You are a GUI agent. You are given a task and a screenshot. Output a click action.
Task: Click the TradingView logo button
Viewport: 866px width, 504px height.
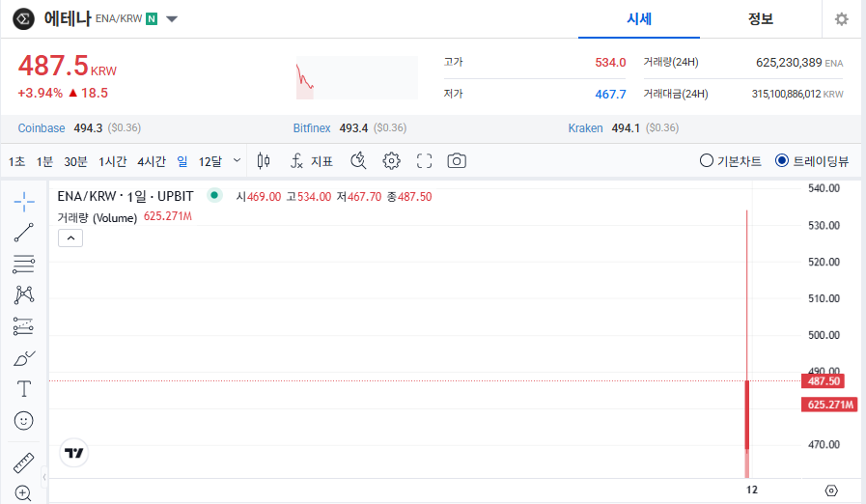point(74,453)
